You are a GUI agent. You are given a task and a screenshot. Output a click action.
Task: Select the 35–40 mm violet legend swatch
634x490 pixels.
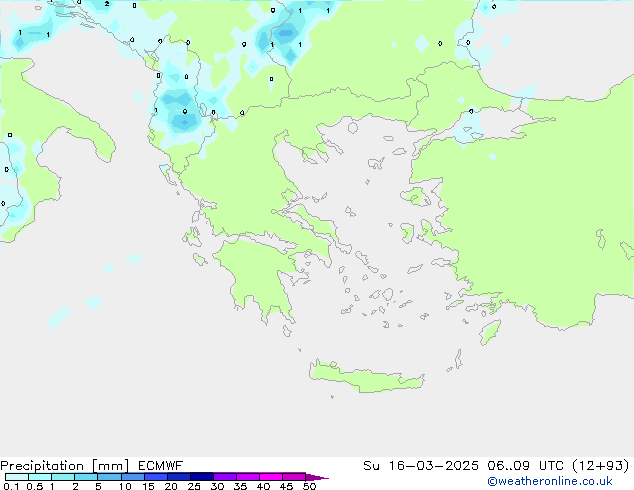click(x=248, y=477)
